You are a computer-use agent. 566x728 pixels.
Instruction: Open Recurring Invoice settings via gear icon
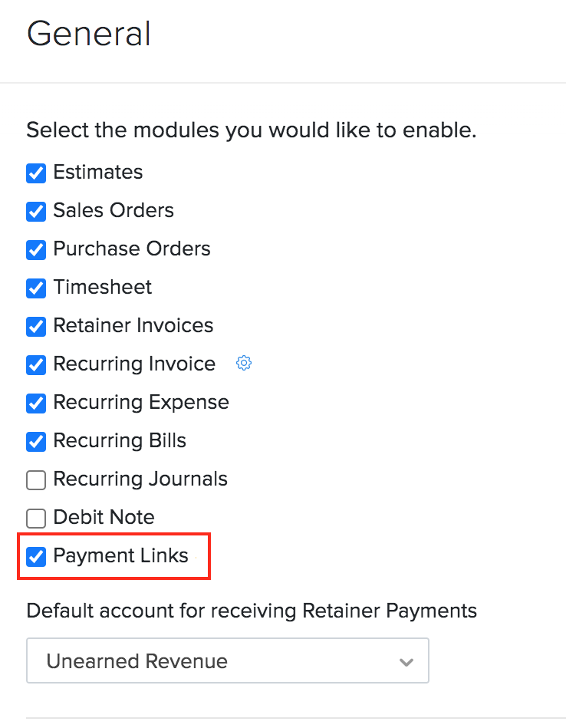pos(244,363)
